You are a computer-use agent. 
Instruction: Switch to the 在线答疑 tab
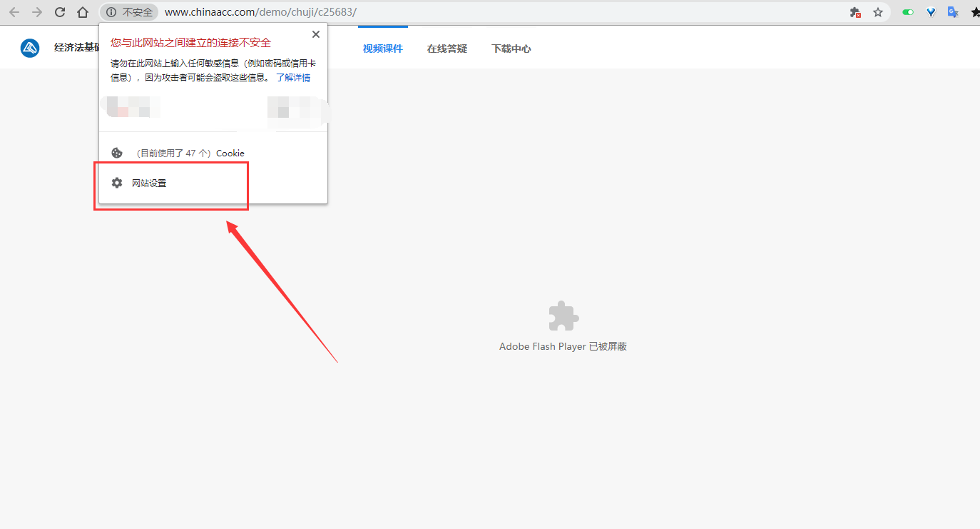(447, 49)
